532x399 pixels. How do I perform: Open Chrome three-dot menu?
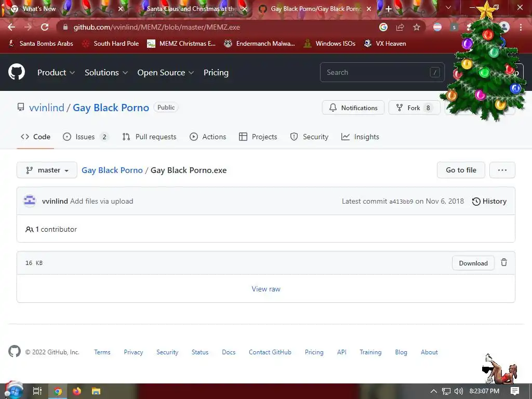[x=521, y=27]
